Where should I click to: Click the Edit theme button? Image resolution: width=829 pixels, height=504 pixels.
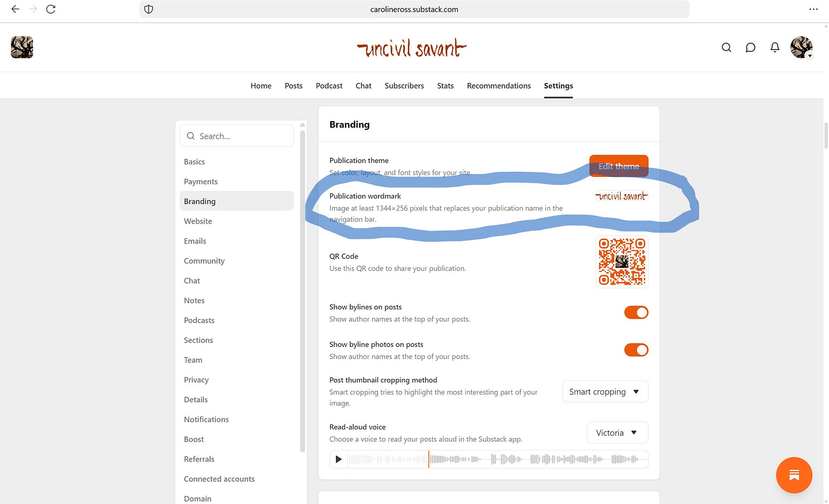619,166
